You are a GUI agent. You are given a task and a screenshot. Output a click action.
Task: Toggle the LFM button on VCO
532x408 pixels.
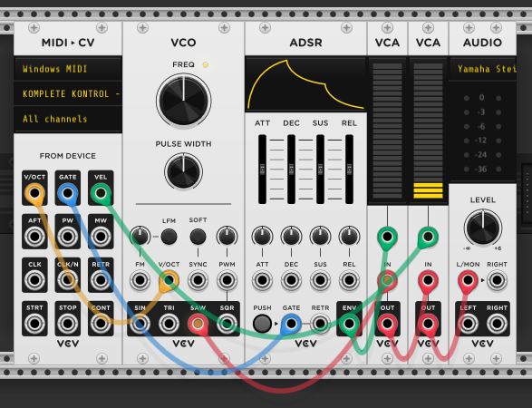pos(169,237)
